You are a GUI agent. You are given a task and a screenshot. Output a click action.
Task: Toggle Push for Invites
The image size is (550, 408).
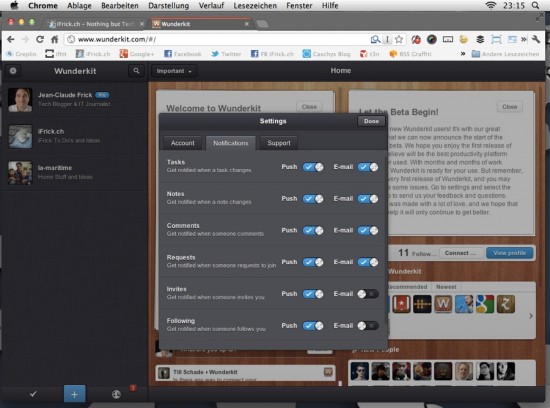coord(313,294)
